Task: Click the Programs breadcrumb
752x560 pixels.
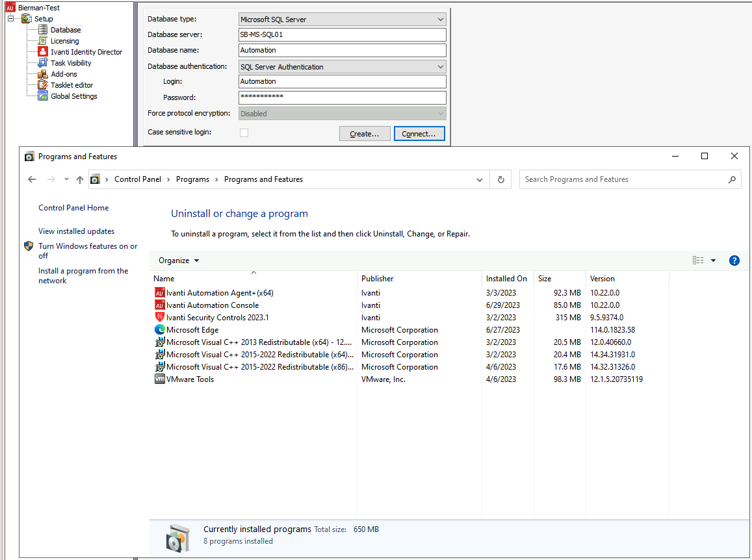Action: [x=192, y=179]
